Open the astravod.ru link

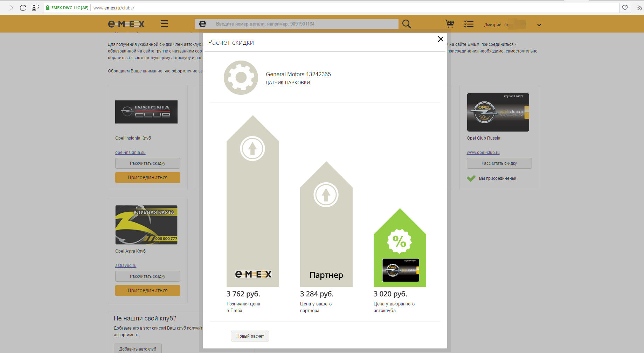126,266
